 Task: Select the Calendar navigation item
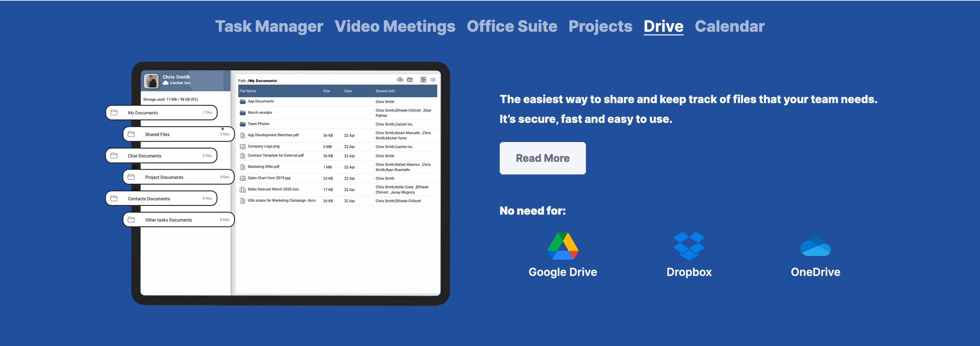pos(729,26)
